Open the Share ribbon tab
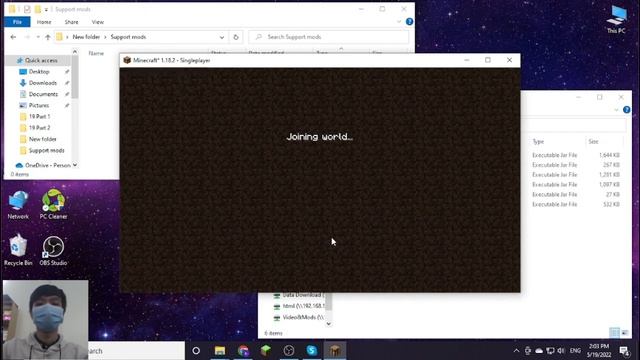Screen dimensions: 640x360 point(71,22)
